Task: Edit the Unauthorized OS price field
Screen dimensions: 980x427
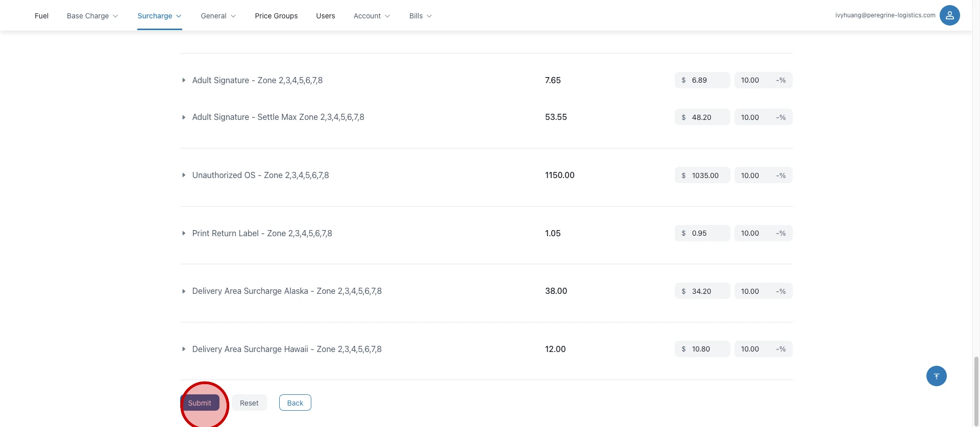Action: pyautogui.click(x=707, y=175)
